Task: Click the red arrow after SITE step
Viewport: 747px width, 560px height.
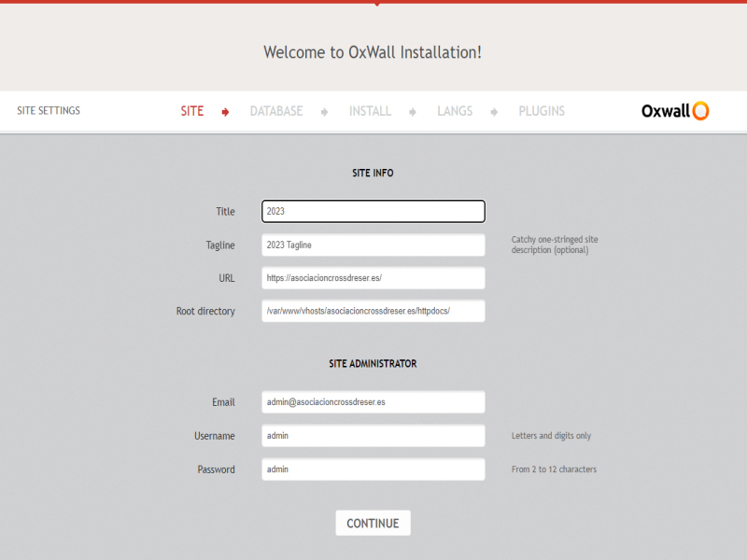Action: click(x=225, y=112)
